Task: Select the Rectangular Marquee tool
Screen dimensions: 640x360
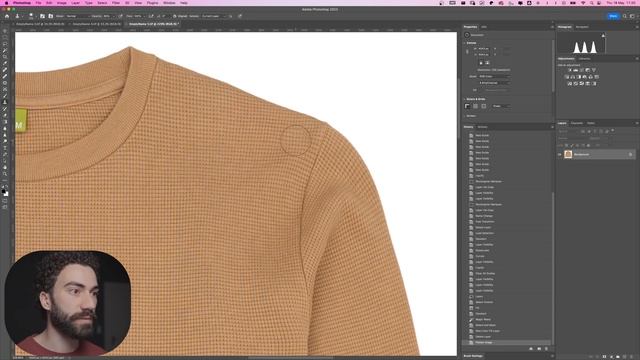Action: [x=5, y=37]
